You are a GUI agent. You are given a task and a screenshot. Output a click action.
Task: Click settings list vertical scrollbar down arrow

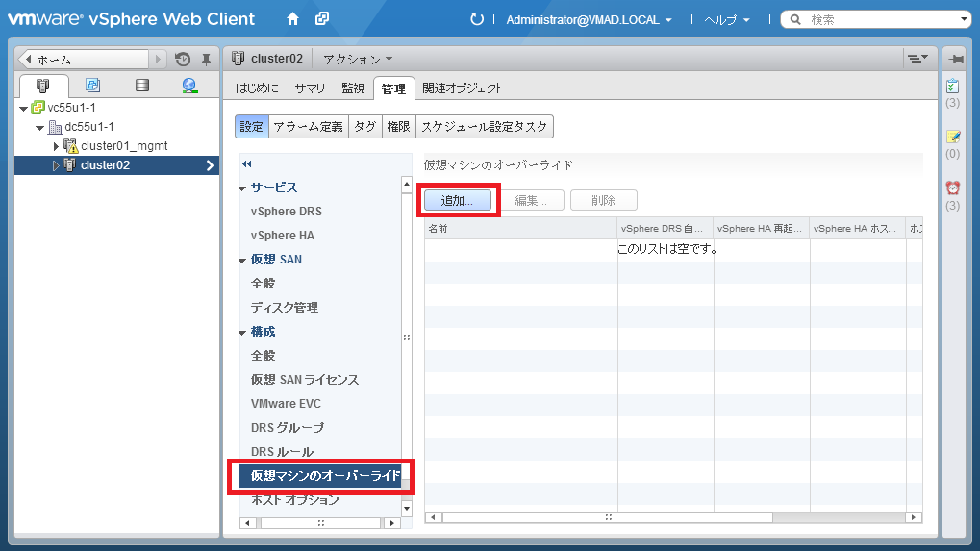pyautogui.click(x=407, y=509)
